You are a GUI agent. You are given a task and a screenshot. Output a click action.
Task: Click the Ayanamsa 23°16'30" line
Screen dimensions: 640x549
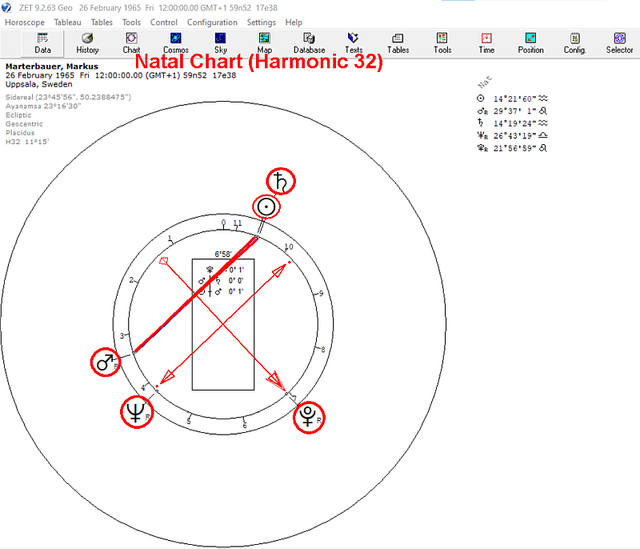[x=43, y=106]
